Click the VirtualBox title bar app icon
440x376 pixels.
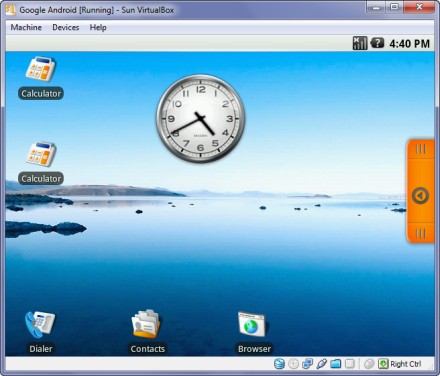click(11, 9)
